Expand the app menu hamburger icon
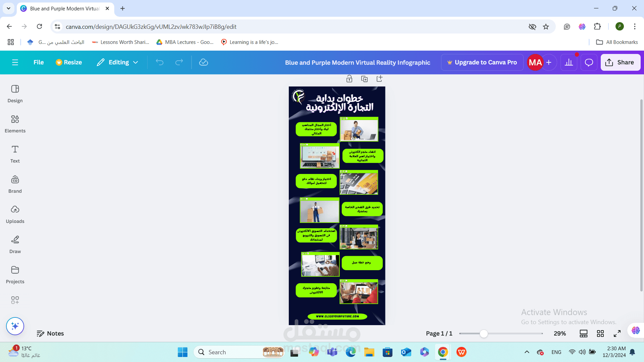644x362 pixels. tap(15, 62)
